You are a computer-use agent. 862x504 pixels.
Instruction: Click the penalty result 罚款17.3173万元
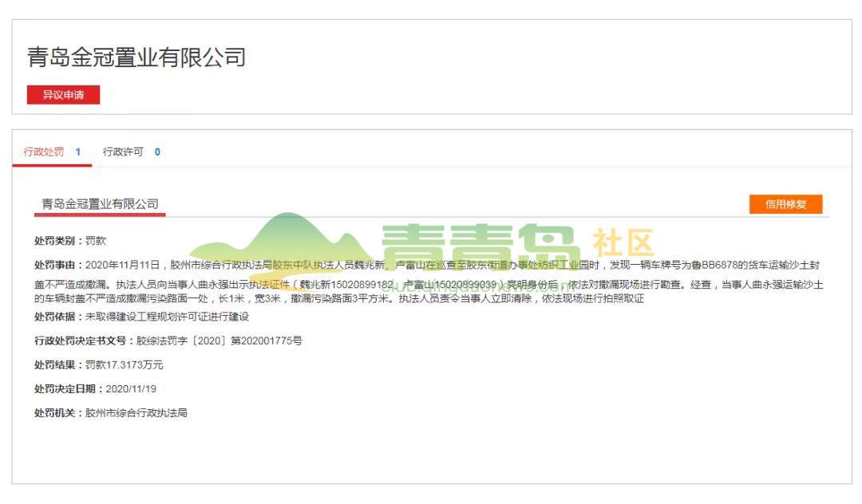point(125,364)
